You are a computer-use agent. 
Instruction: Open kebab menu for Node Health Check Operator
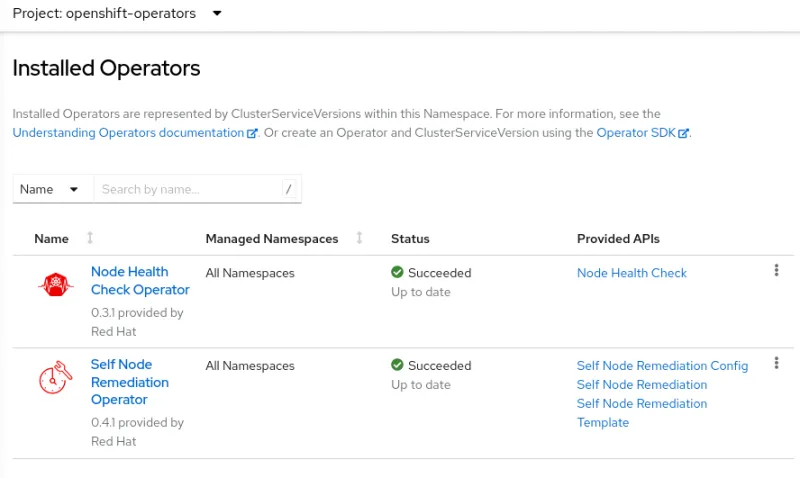[777, 270]
